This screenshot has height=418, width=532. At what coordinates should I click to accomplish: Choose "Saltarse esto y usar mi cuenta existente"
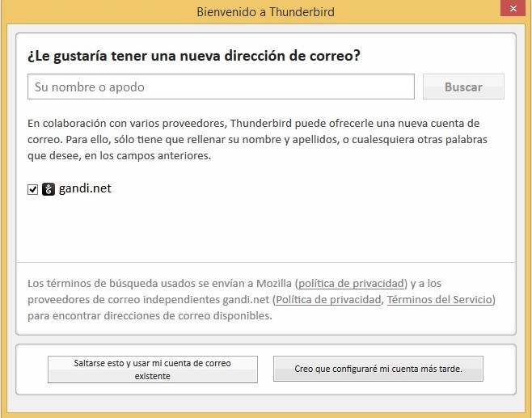click(x=153, y=369)
